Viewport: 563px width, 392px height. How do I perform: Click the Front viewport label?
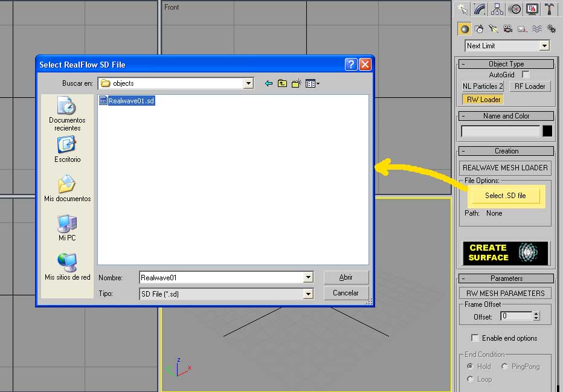(x=172, y=7)
